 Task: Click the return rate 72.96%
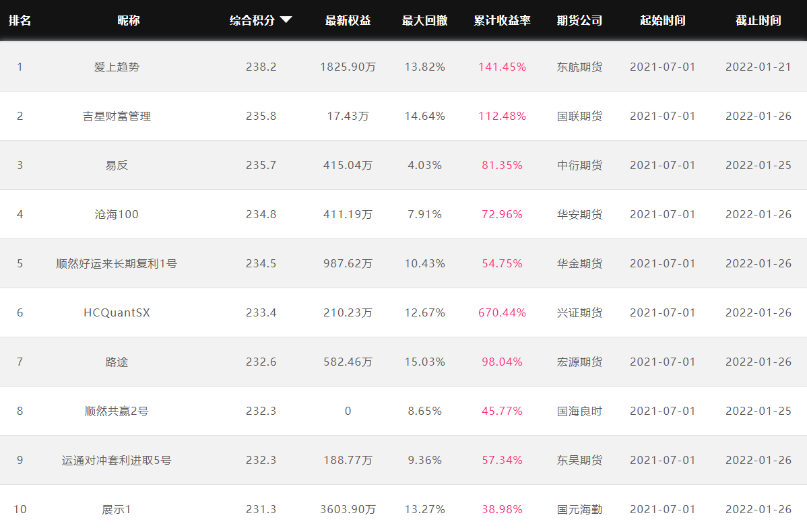pos(503,215)
